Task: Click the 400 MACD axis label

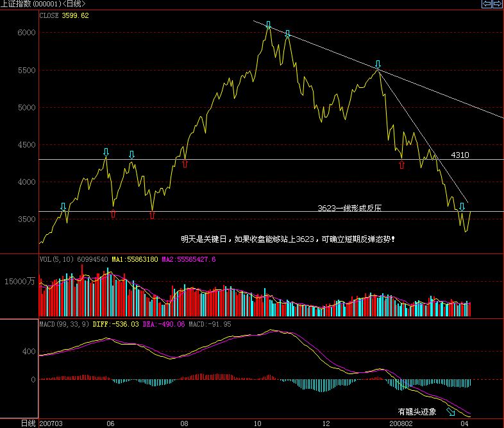Action: click(x=29, y=352)
